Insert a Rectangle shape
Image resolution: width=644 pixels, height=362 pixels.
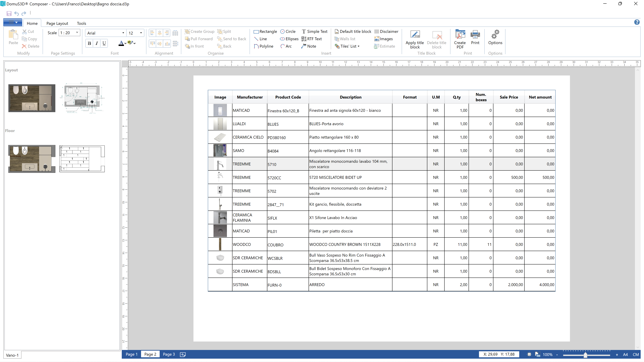point(265,32)
